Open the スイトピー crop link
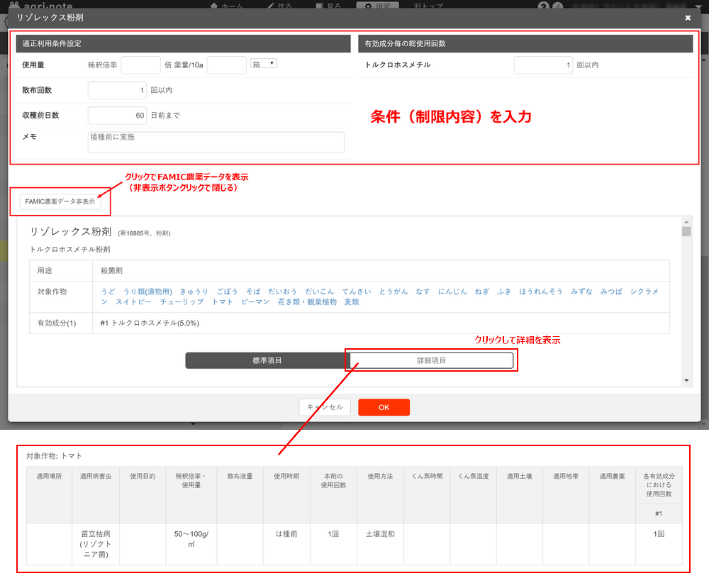 (133, 302)
